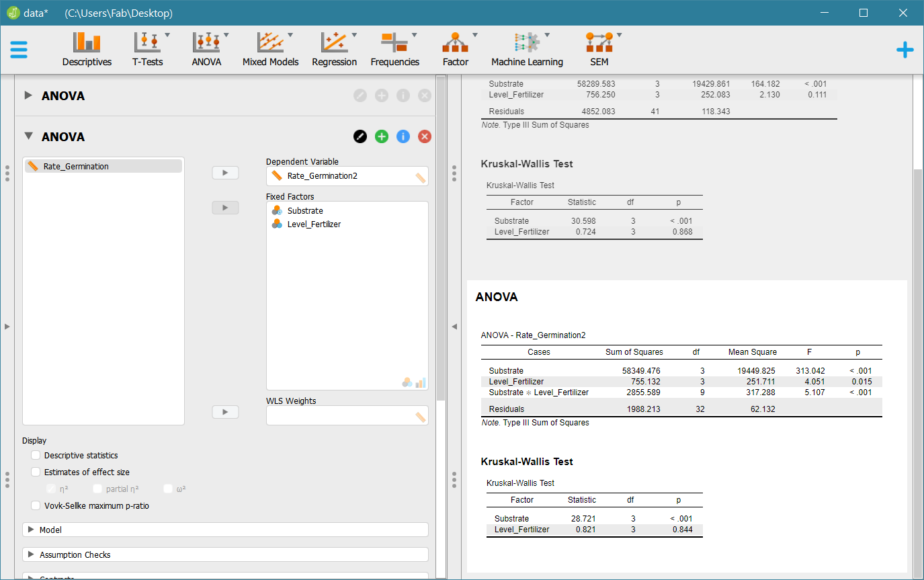The image size is (924, 580).
Task: Click the greyed plus icon of collapsed ANOVA
Action: 382,95
